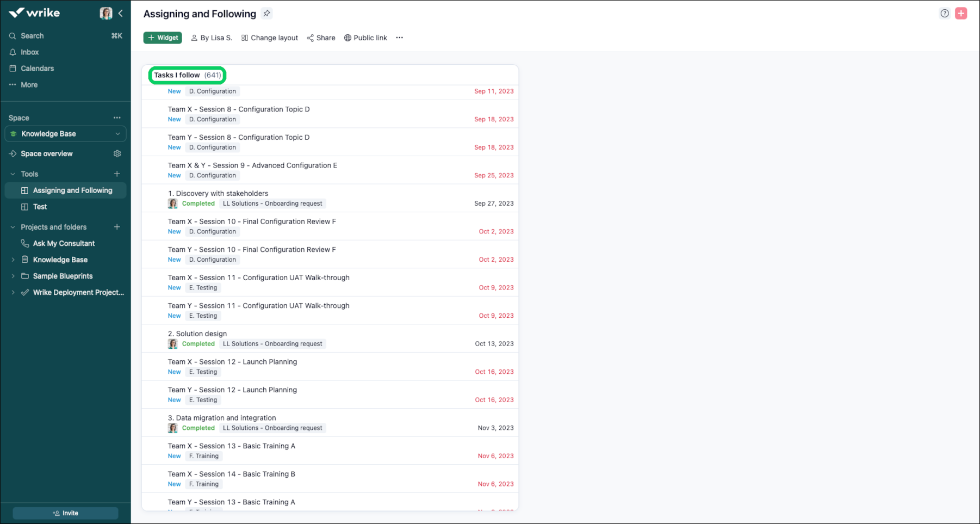This screenshot has height=524, width=980.
Task: Open the user profile avatar
Action: (x=106, y=13)
